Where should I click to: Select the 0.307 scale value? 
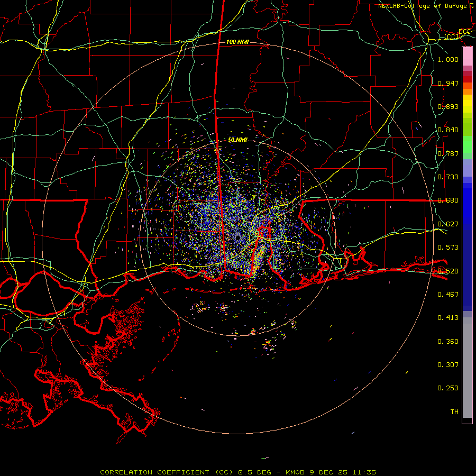coord(448,364)
